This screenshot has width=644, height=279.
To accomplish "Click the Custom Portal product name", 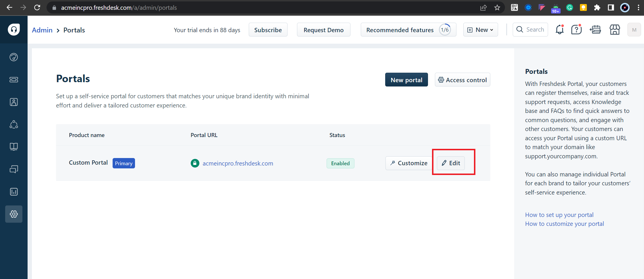I will point(88,163).
